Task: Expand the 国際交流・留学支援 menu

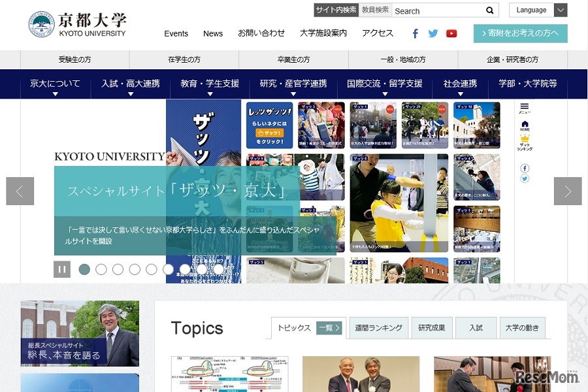Action: tap(385, 84)
